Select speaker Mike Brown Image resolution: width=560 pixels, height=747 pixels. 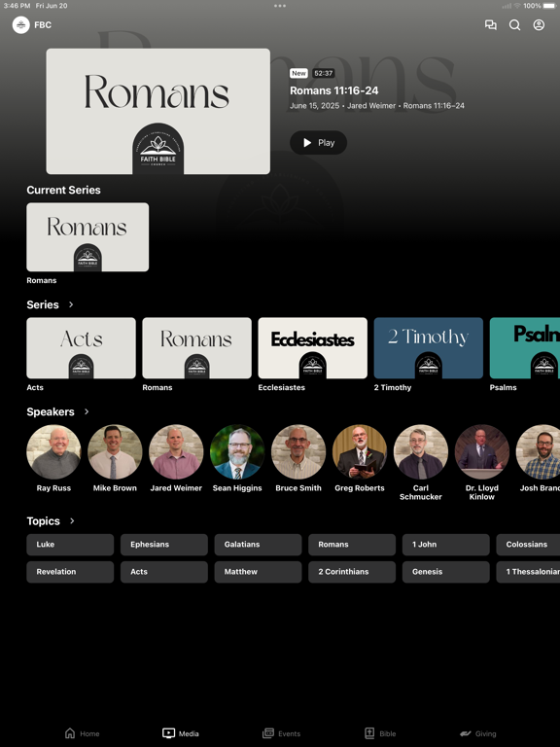[x=115, y=451]
